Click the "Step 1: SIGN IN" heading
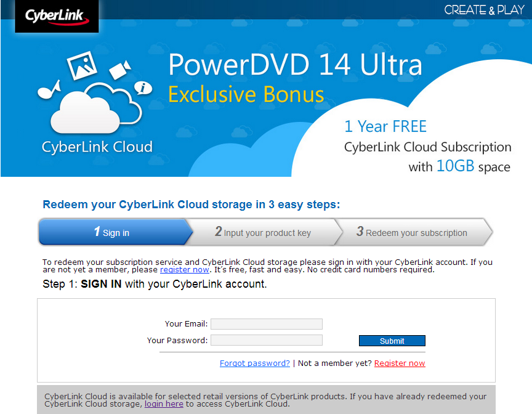The width and height of the screenshot is (532, 414). pyautogui.click(x=155, y=283)
